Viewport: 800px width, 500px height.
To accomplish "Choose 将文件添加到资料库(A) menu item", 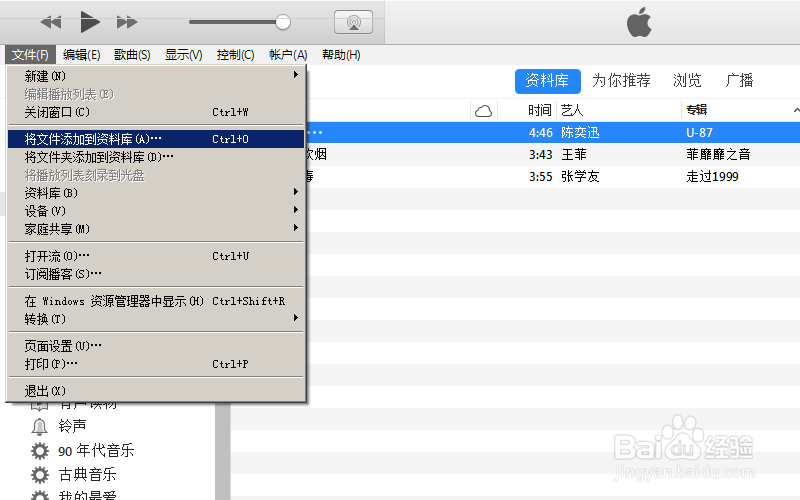I will point(156,139).
